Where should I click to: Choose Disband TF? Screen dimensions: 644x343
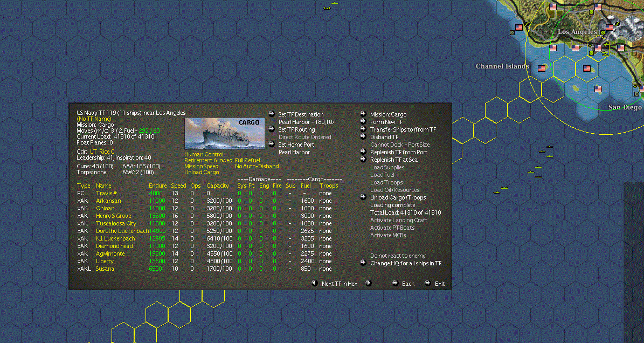[384, 137]
